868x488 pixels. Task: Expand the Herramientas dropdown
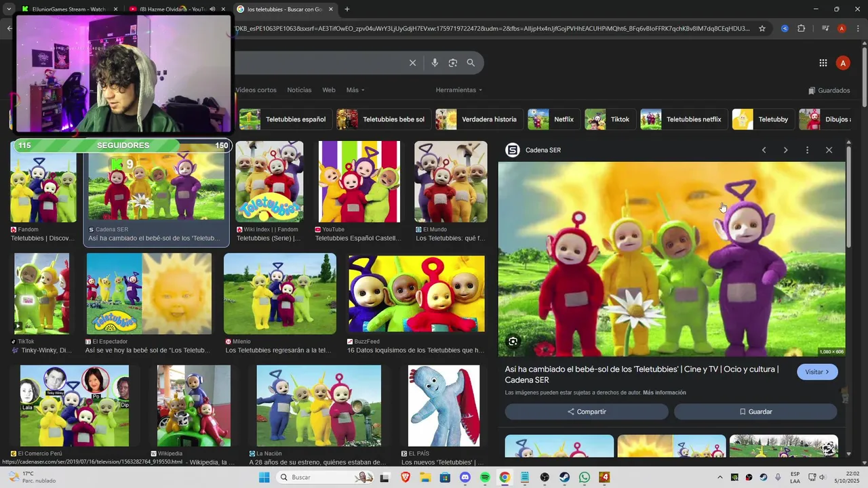[x=459, y=90]
